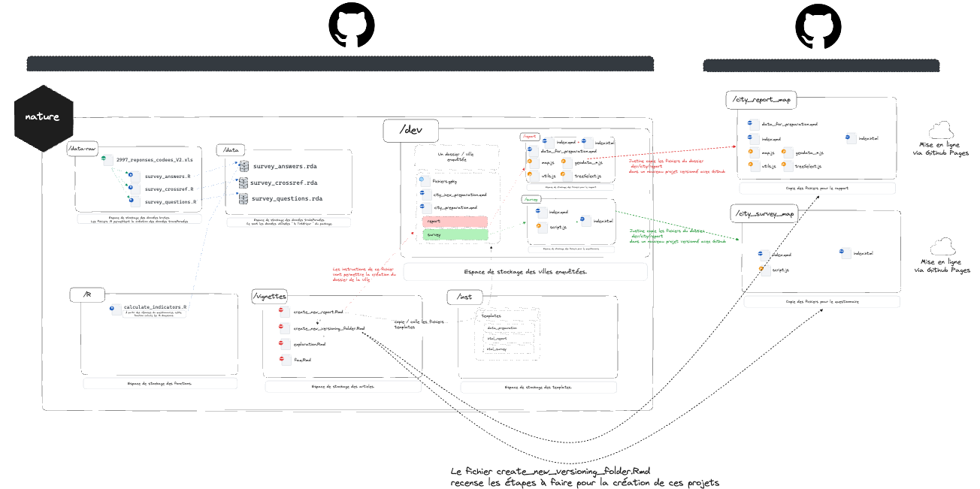This screenshot has width=980, height=489.
Task: Click the survey_questions.rda database icon
Action: tap(243, 199)
